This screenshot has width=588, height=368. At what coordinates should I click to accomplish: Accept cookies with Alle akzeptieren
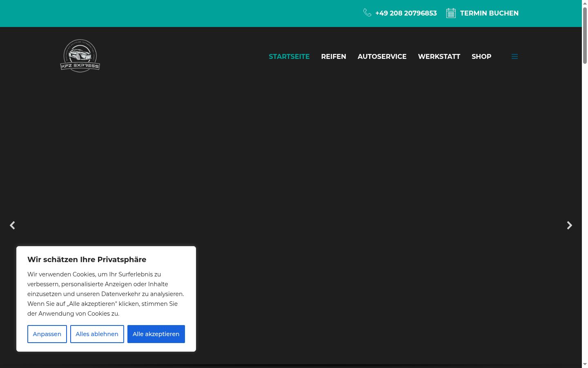[156, 334]
